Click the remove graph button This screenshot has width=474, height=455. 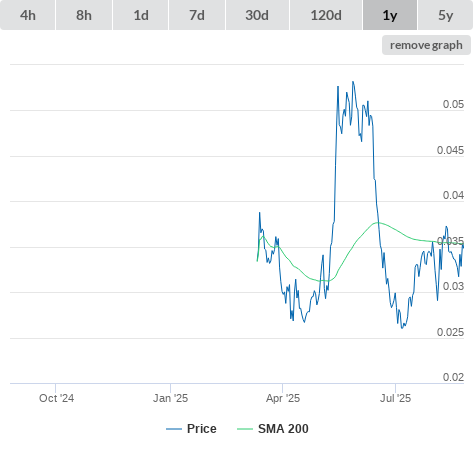pyautogui.click(x=426, y=45)
